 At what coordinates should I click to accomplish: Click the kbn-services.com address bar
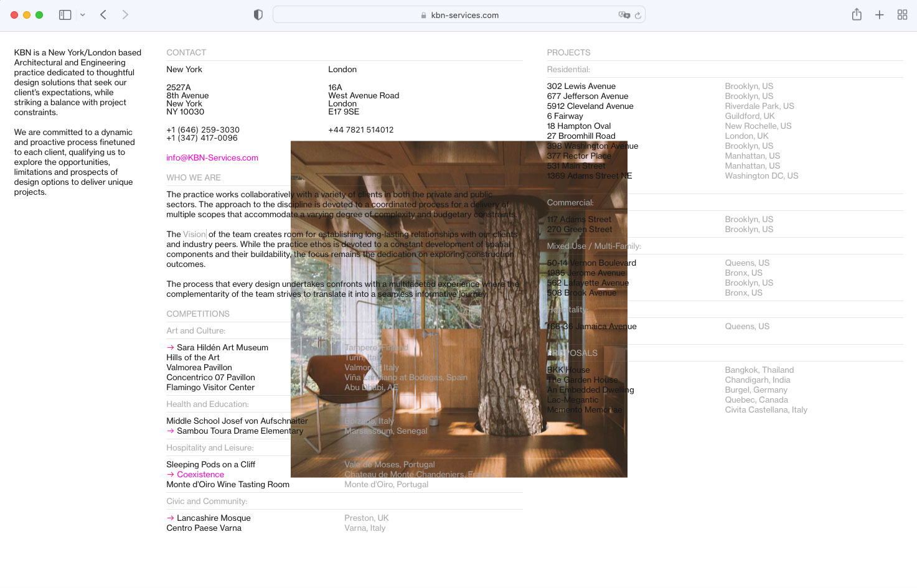click(x=459, y=15)
